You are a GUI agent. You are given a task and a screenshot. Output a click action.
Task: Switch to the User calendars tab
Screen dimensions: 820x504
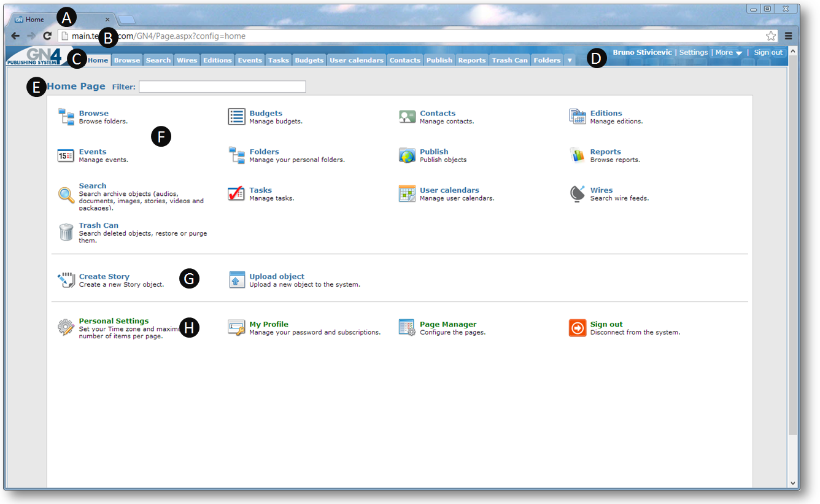[x=357, y=60]
